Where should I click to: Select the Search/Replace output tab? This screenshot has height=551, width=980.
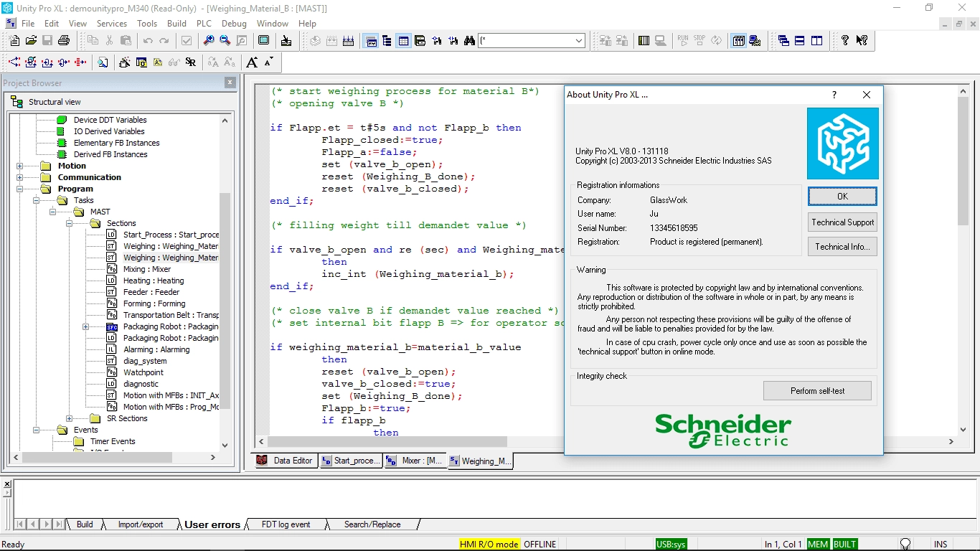tap(372, 524)
